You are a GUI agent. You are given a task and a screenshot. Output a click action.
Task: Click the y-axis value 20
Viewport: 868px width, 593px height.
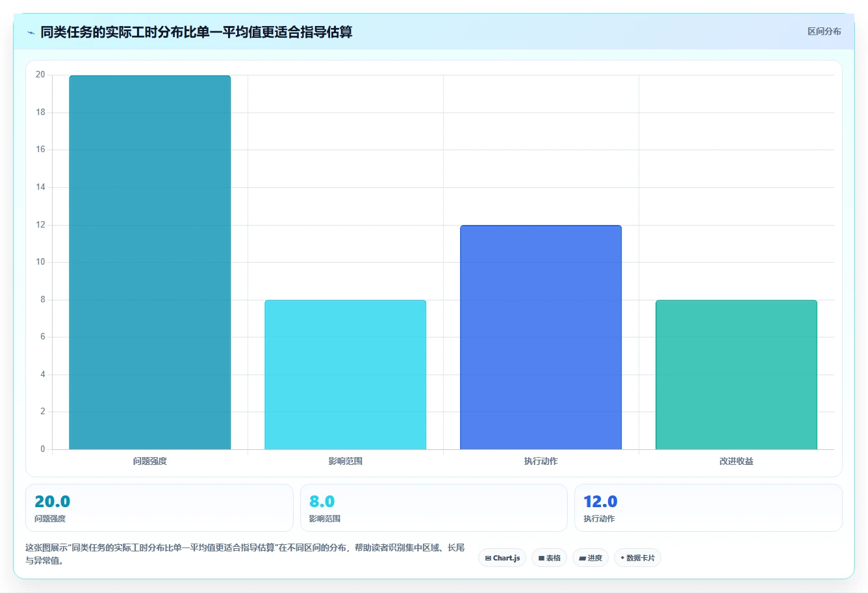[41, 75]
